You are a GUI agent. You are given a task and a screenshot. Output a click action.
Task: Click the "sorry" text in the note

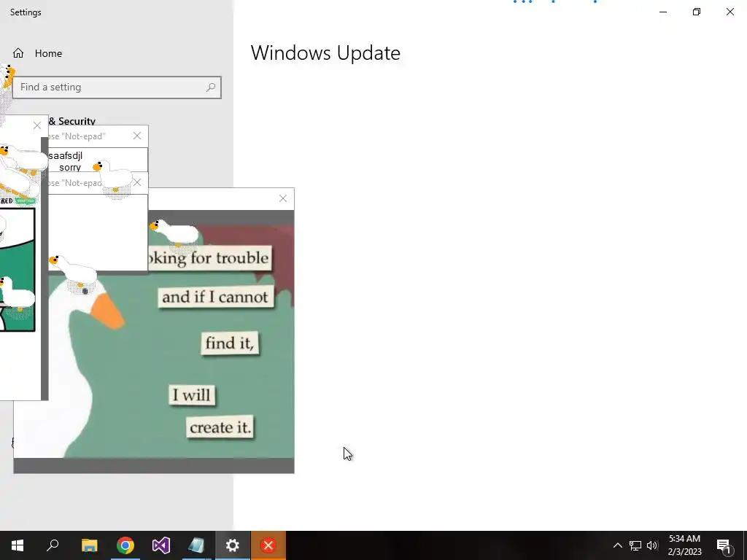70,168
